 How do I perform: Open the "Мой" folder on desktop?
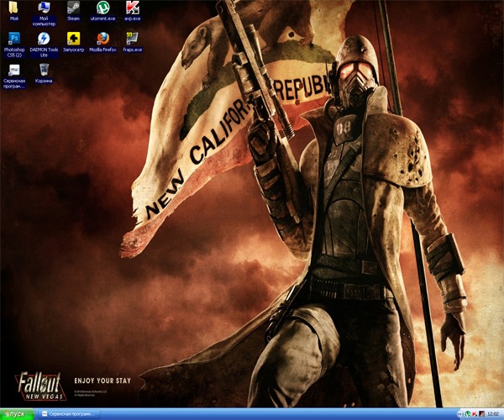(13, 11)
